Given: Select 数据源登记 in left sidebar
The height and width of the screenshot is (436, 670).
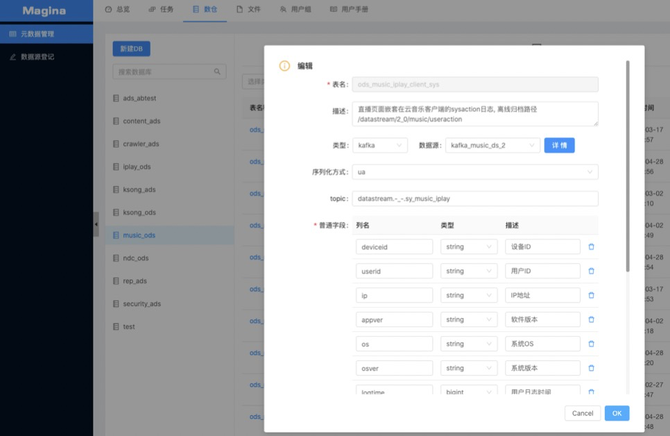Looking at the screenshot, I should click(37, 57).
